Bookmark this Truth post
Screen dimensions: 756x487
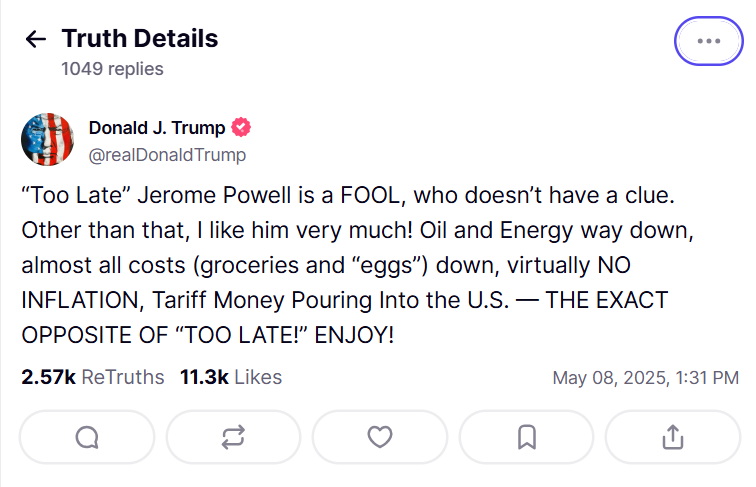pyautogui.click(x=527, y=437)
